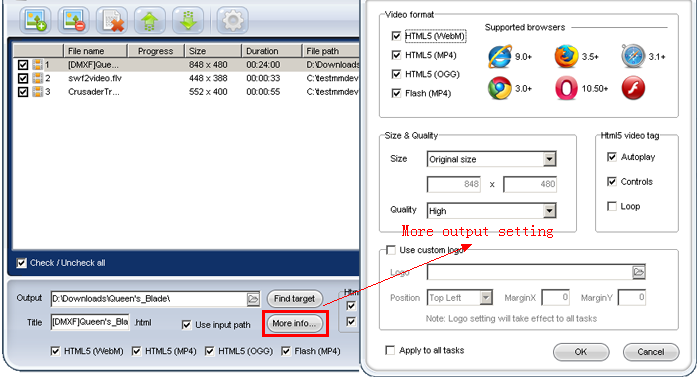Move the selected task down with the green arrow
The image size is (699, 377).
click(188, 21)
